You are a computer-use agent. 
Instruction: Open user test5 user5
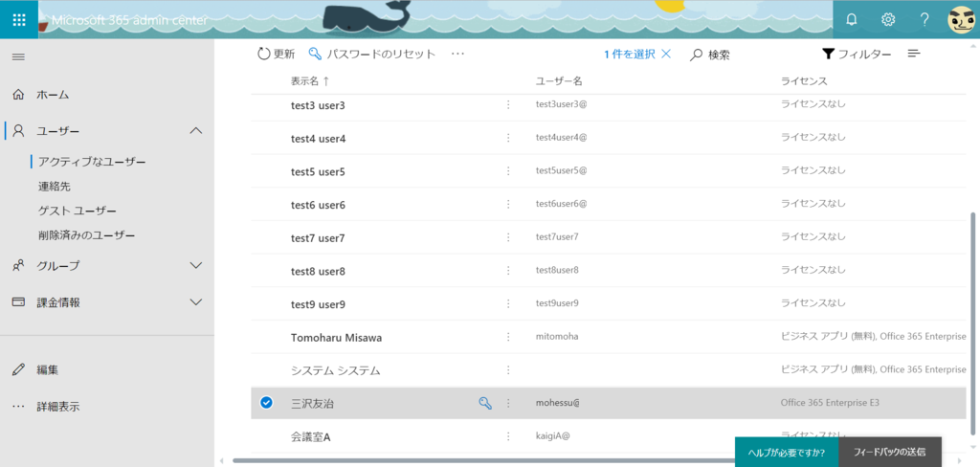318,172
